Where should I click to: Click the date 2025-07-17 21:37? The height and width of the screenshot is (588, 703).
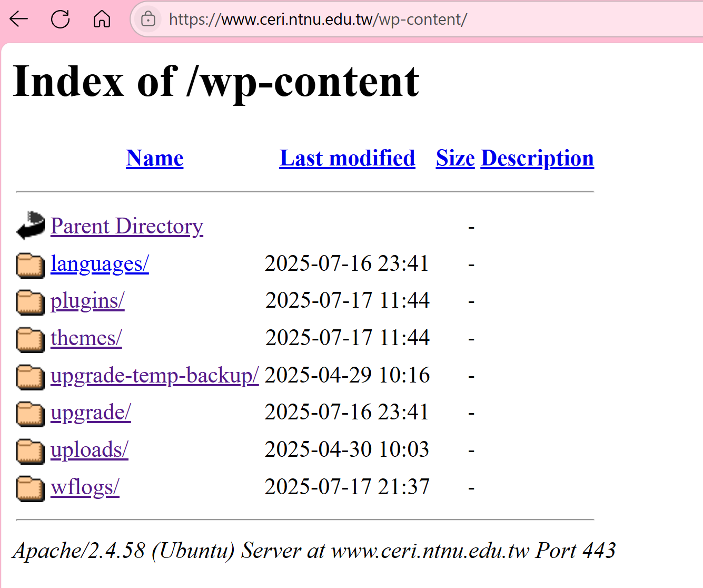coord(347,487)
